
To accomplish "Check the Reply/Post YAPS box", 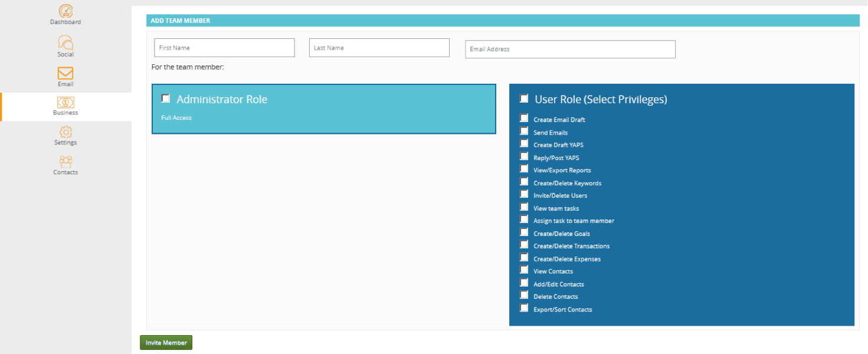I will [x=524, y=156].
